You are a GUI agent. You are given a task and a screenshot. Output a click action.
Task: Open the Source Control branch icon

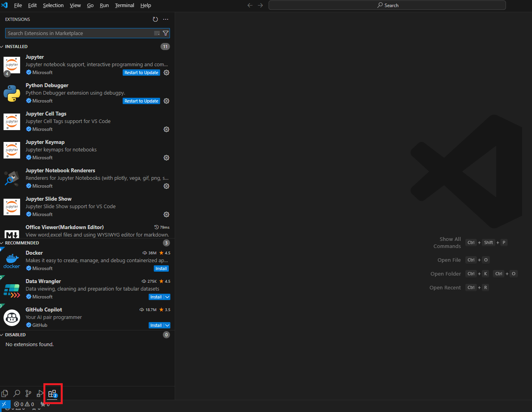28,393
